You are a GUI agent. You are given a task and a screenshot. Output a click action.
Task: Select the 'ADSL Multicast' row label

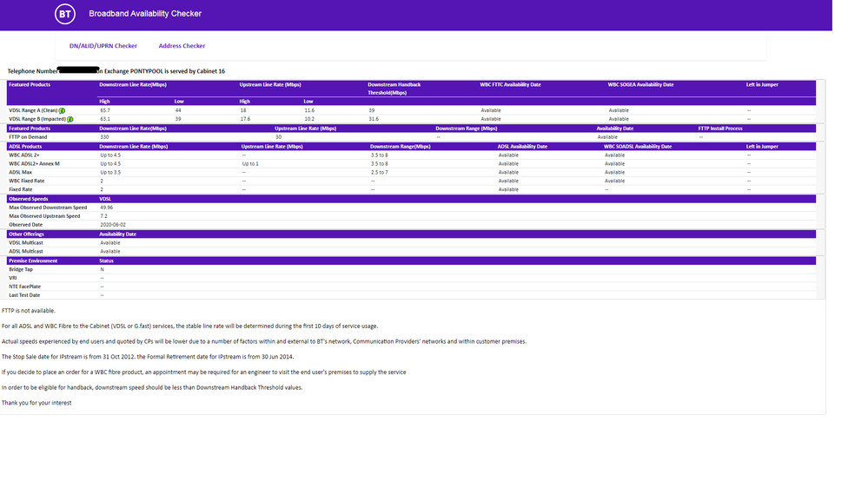25,252
